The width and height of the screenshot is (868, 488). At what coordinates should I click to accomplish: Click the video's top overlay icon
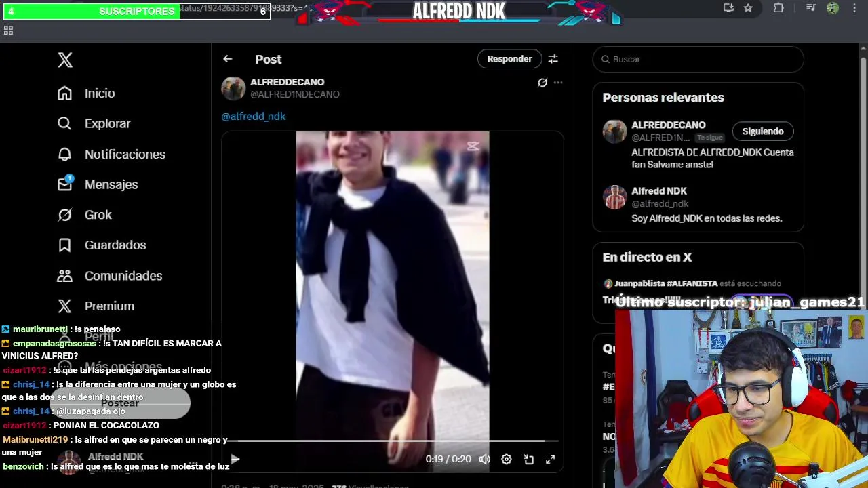tap(473, 146)
